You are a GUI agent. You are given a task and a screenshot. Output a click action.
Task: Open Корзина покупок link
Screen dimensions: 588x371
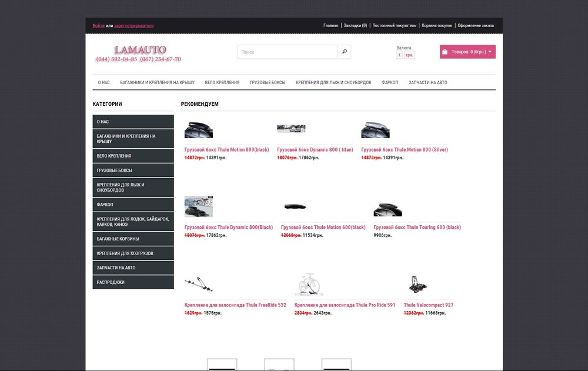pos(437,25)
